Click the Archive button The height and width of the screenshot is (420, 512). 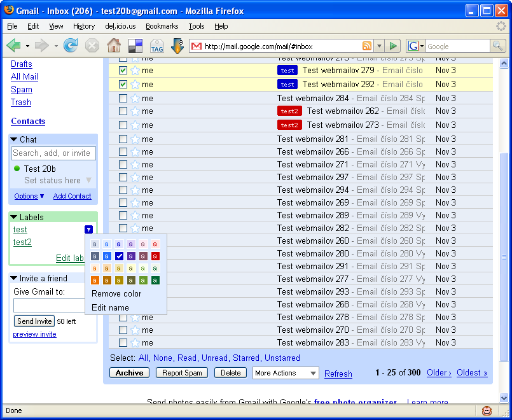coord(129,373)
